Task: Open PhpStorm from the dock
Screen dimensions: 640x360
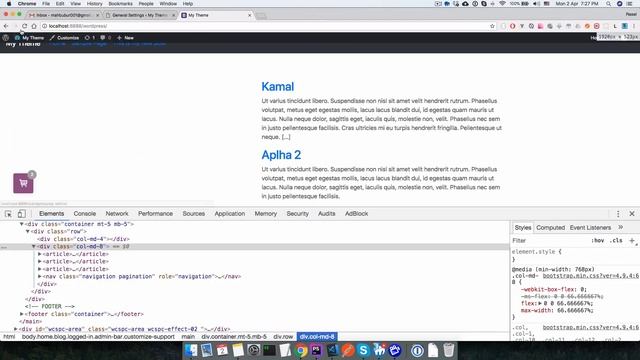Action: 316,350
